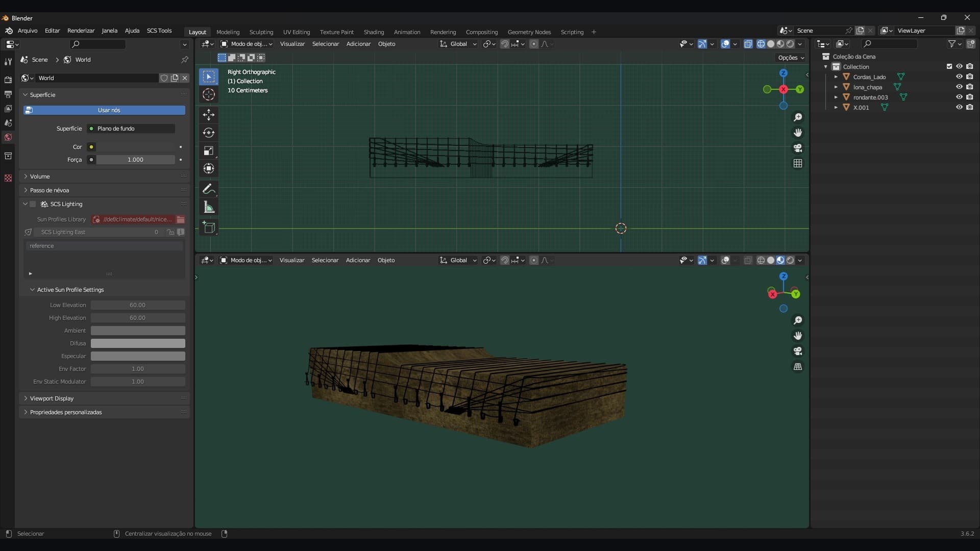Click pan hand icon in top viewport
Image resolution: width=980 pixels, height=551 pixels.
pos(798,133)
